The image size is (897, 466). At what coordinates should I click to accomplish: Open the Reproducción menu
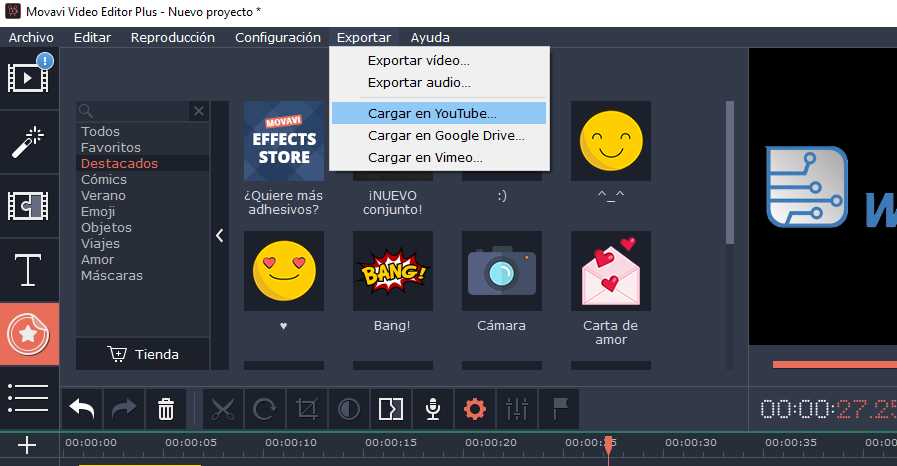point(173,38)
